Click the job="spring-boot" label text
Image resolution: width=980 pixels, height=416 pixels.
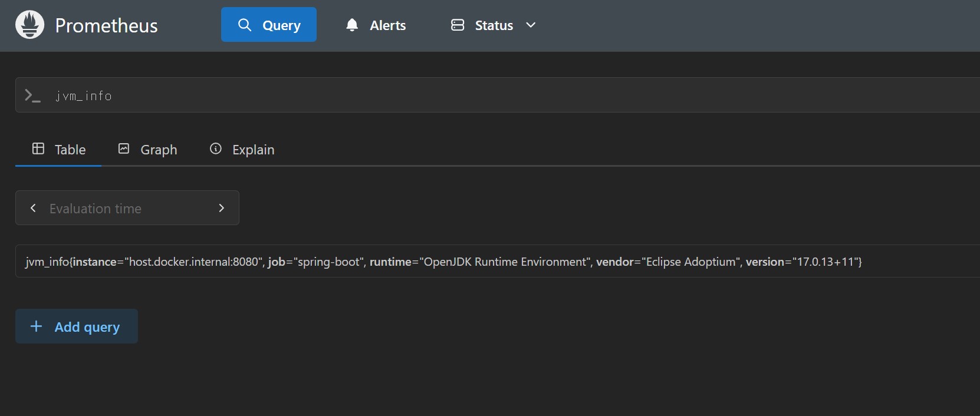click(x=317, y=262)
